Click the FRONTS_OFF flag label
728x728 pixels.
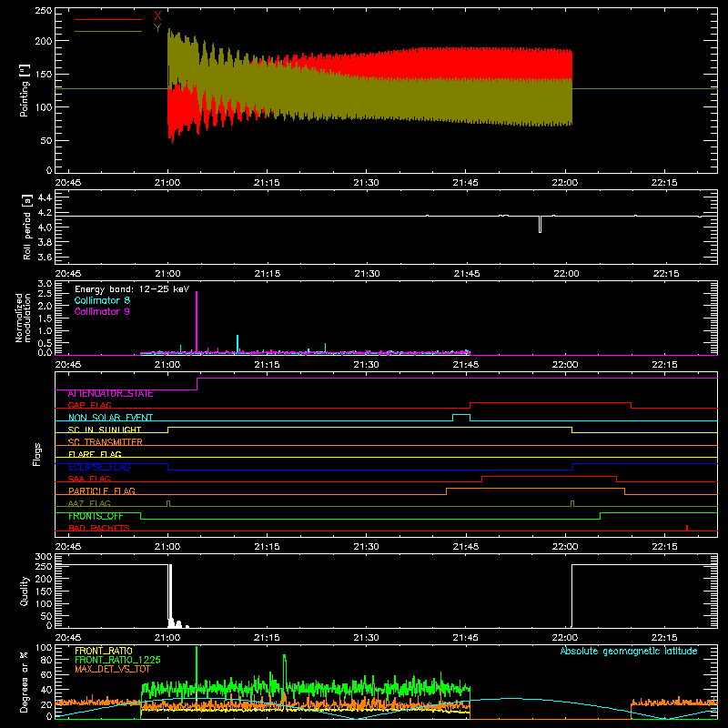pyautogui.click(x=96, y=516)
